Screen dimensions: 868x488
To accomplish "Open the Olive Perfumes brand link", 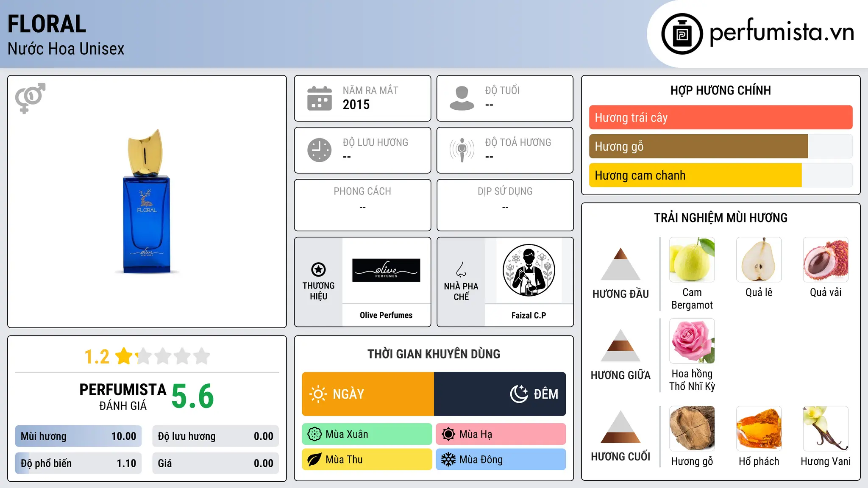I will coord(386,315).
